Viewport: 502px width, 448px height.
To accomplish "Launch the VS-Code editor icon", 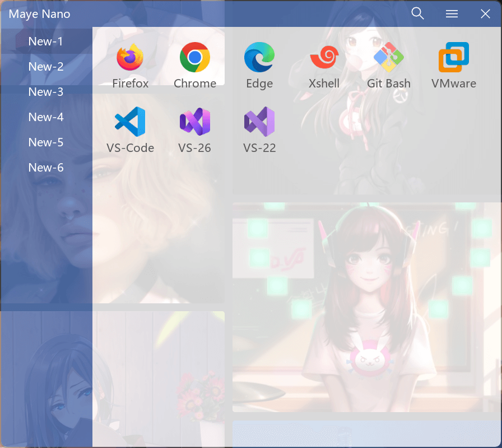I will [x=130, y=122].
